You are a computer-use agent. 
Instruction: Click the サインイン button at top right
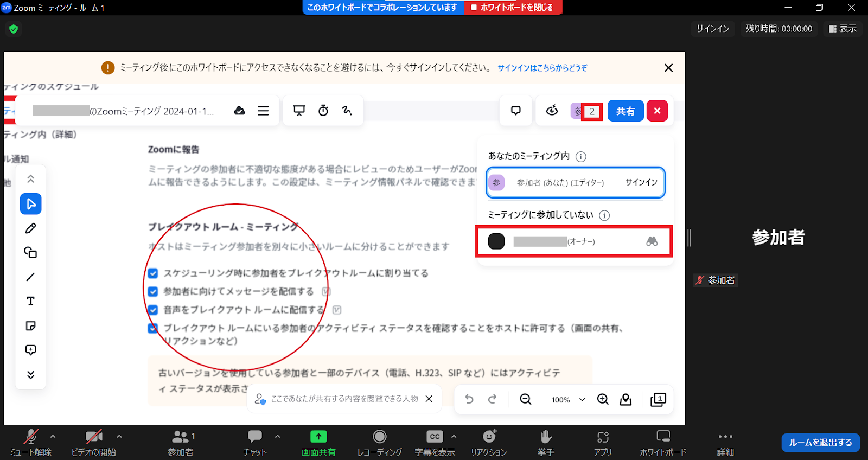(x=713, y=29)
